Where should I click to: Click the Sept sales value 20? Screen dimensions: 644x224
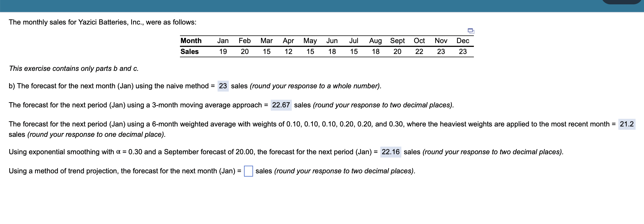[397, 52]
